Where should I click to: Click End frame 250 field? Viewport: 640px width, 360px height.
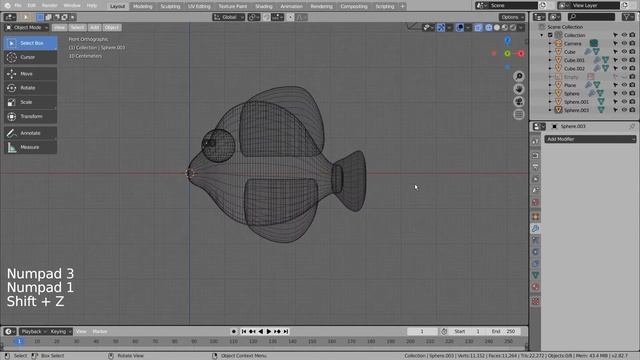pyautogui.click(x=503, y=331)
